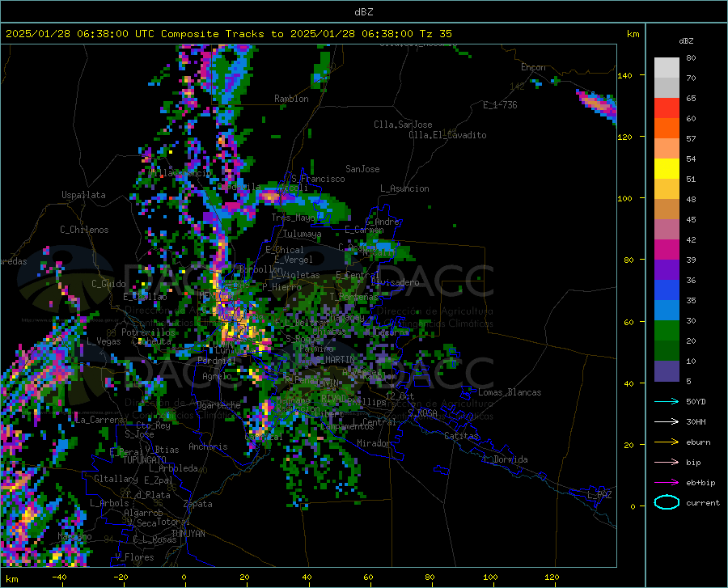Click the 'dBZ' title at top center
This screenshot has width=728, height=588.
click(363, 12)
